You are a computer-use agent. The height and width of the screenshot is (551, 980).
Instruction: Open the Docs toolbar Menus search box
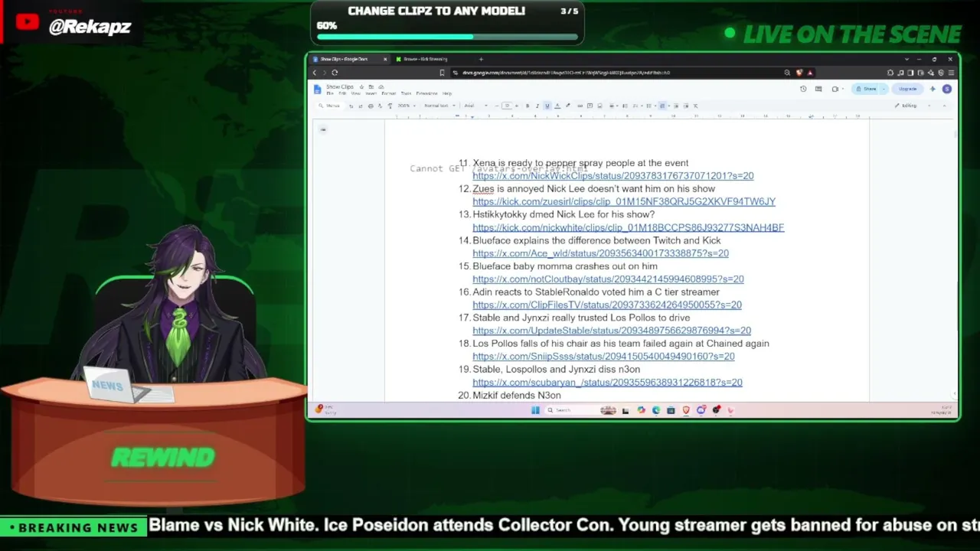(332, 106)
